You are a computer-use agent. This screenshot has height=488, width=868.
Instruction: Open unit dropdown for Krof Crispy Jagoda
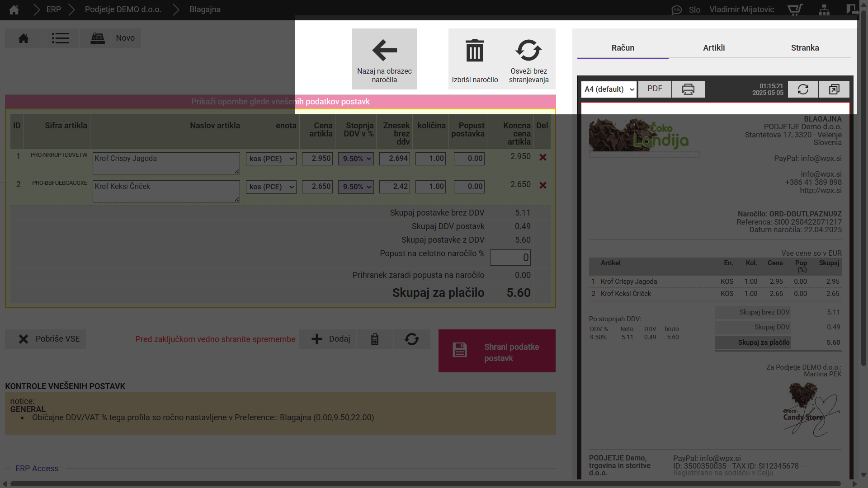(x=271, y=159)
